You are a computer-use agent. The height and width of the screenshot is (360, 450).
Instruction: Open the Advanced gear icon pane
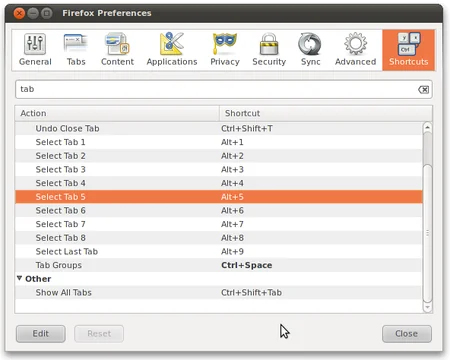tap(355, 50)
